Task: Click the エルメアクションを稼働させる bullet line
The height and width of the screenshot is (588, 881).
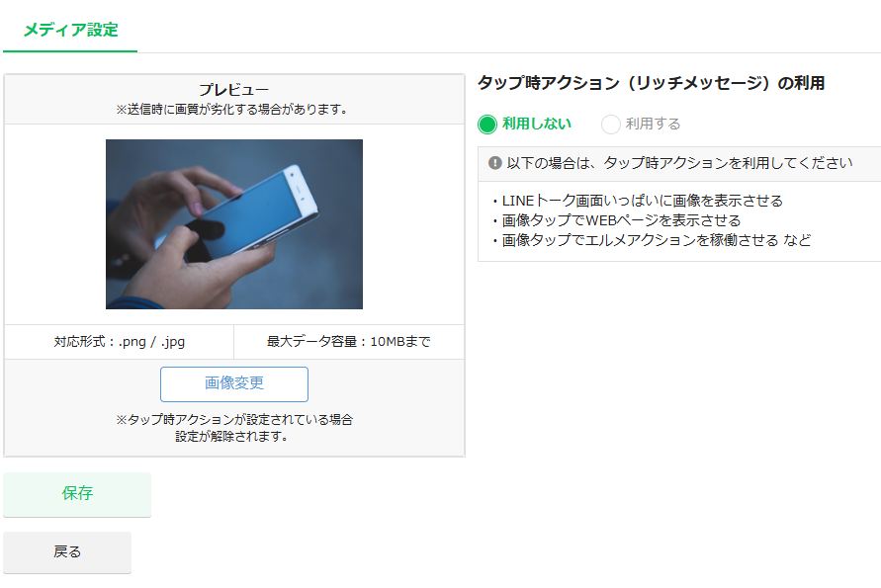Action: [652, 240]
